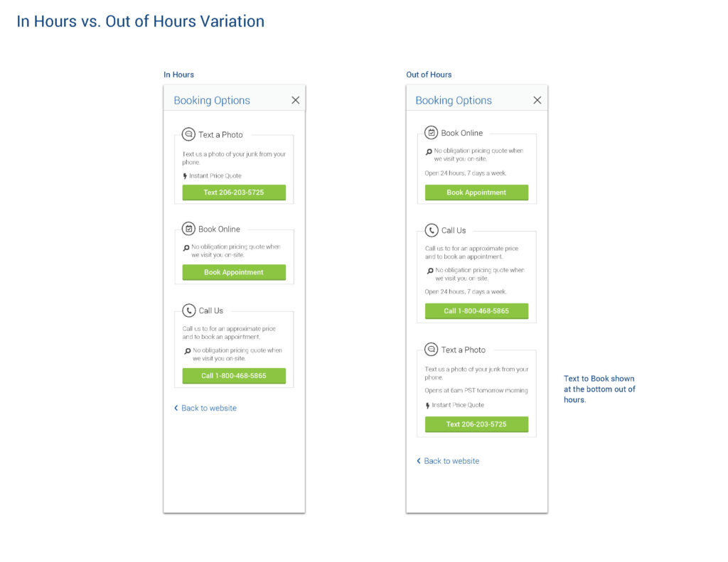The width and height of the screenshot is (728, 562).
Task: Open Back to website link in the out-of-hours panel
Action: (451, 460)
